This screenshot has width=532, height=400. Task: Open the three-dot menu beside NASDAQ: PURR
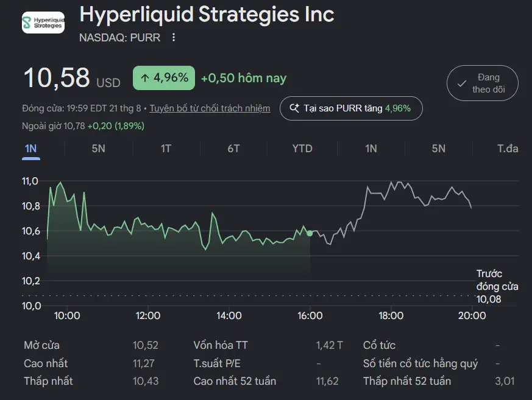pyautogui.click(x=174, y=37)
